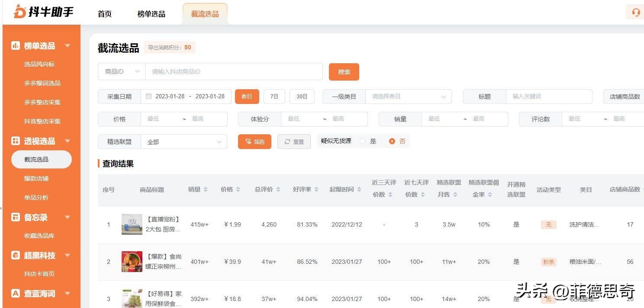Click the 7日 date range button
This screenshot has height=308, width=644.
pos(274,96)
